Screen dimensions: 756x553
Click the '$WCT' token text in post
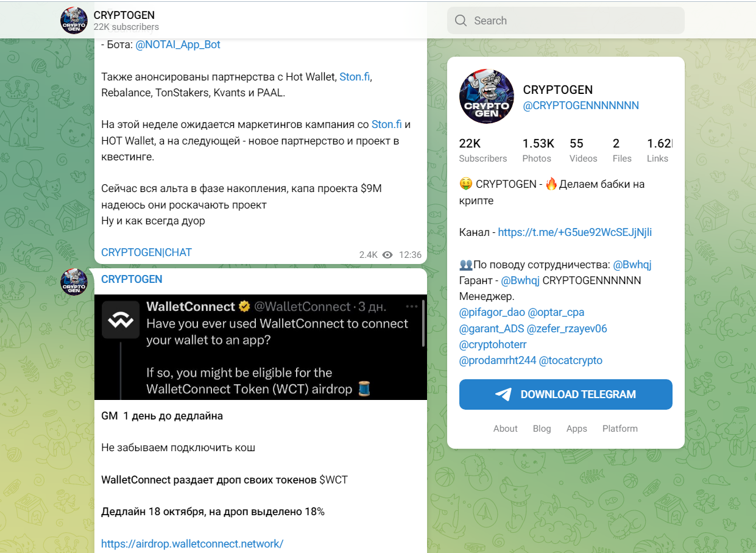click(333, 480)
